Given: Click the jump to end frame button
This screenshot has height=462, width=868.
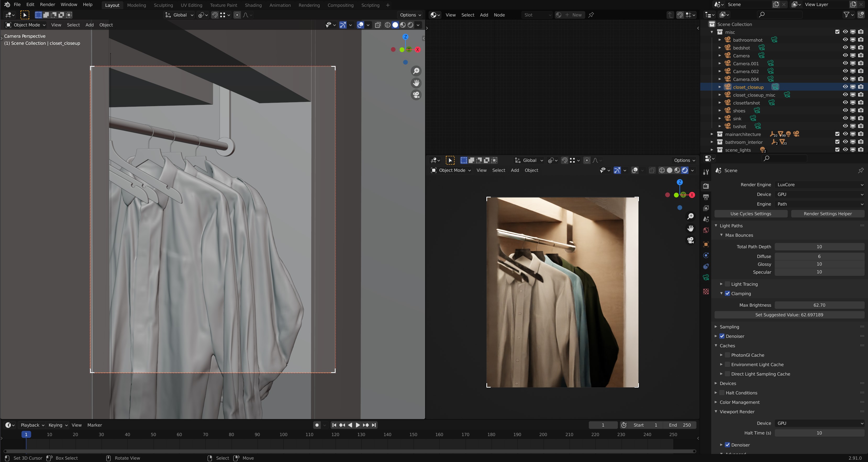Looking at the screenshot, I should point(374,425).
